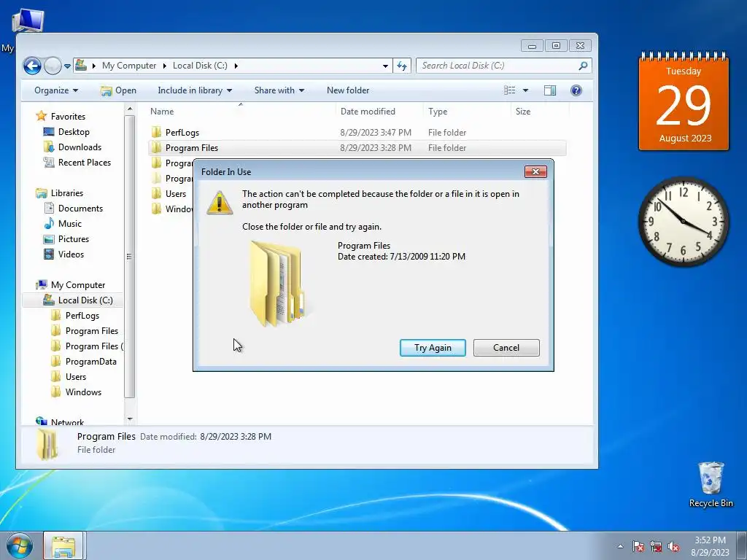
Task: Select the Users folder in file list
Action: [175, 194]
